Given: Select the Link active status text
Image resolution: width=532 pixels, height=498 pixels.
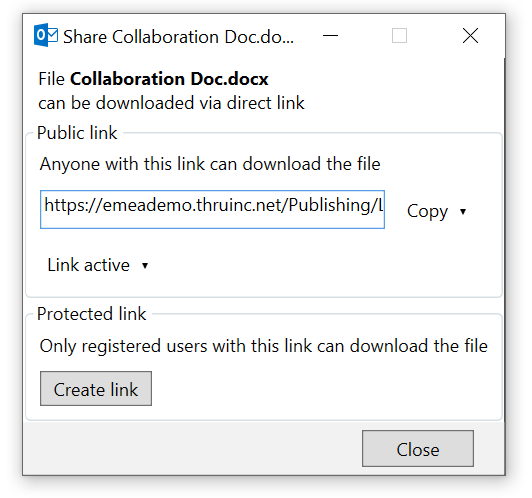Looking at the screenshot, I should click(x=89, y=265).
